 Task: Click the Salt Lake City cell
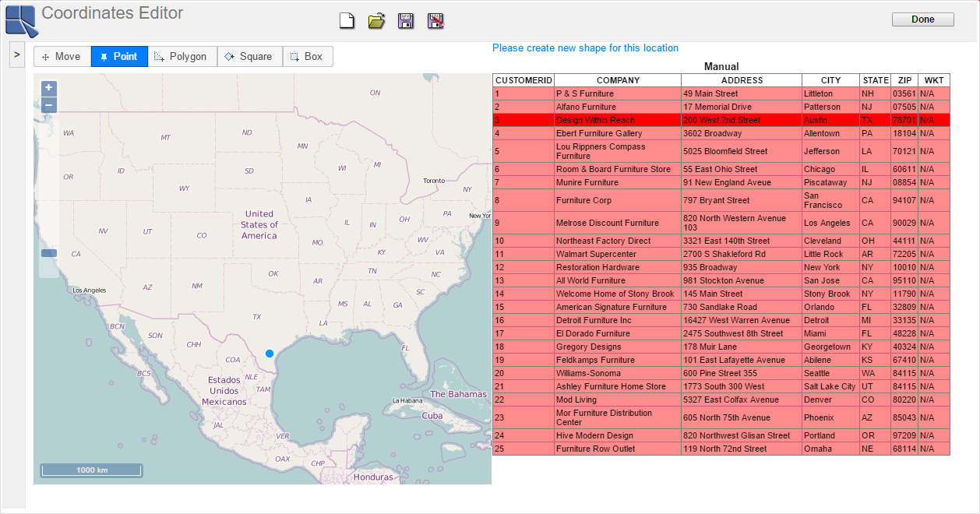tap(830, 386)
